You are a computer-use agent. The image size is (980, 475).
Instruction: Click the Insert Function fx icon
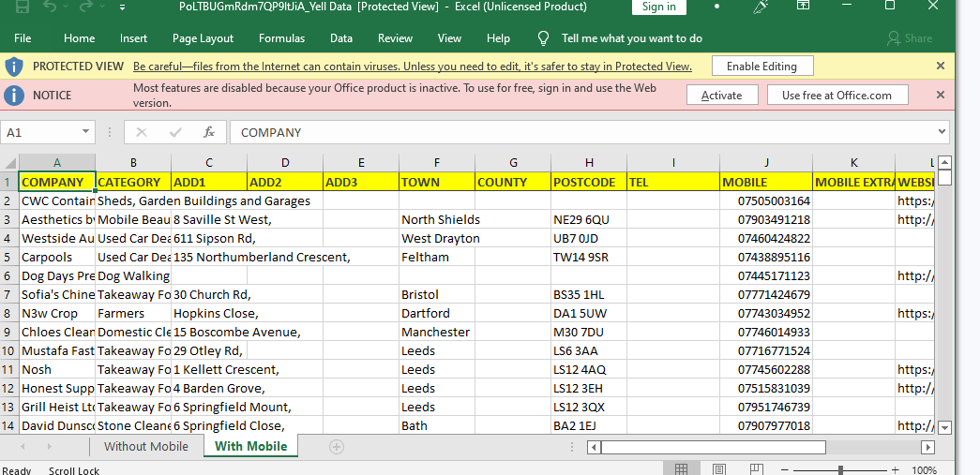pyautogui.click(x=209, y=132)
